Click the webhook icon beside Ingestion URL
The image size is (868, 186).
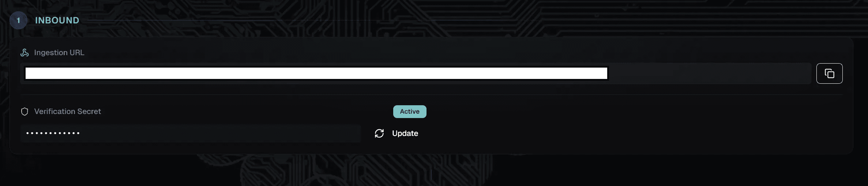pos(25,53)
